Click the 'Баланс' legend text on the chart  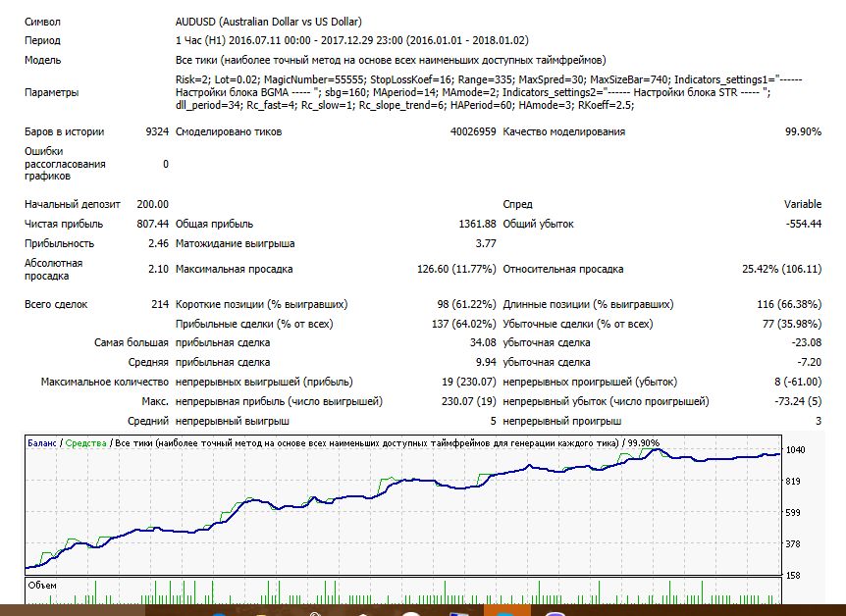point(41,443)
